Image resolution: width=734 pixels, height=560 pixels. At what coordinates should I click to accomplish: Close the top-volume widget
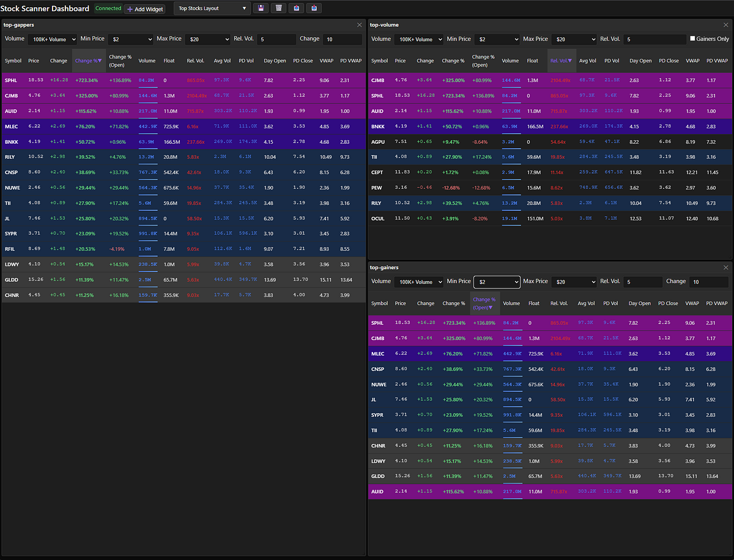726,25
